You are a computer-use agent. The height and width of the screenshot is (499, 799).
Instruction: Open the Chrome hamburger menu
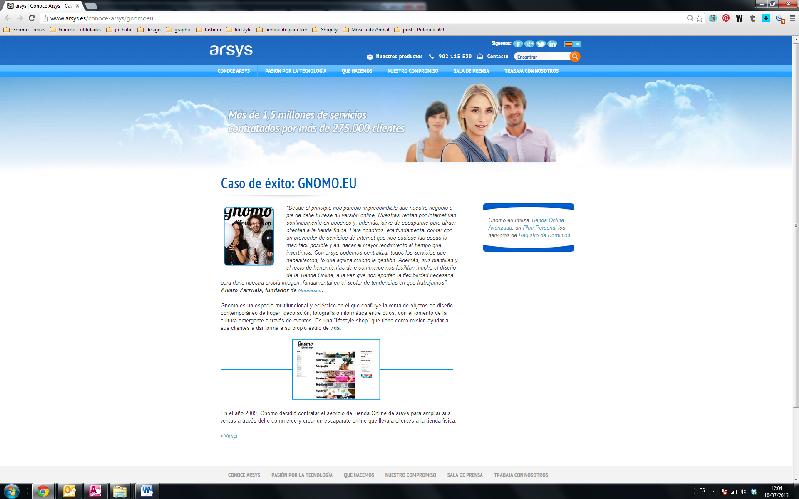[x=792, y=18]
